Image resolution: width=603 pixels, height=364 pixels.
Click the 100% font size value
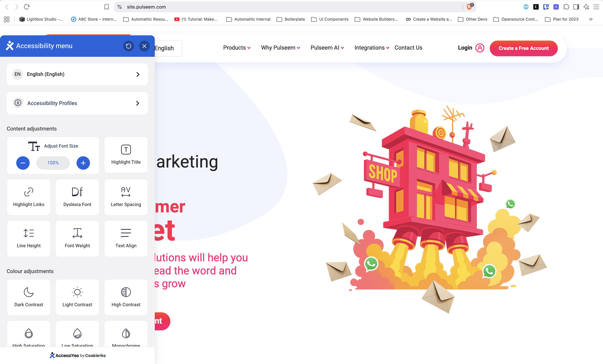coord(53,163)
